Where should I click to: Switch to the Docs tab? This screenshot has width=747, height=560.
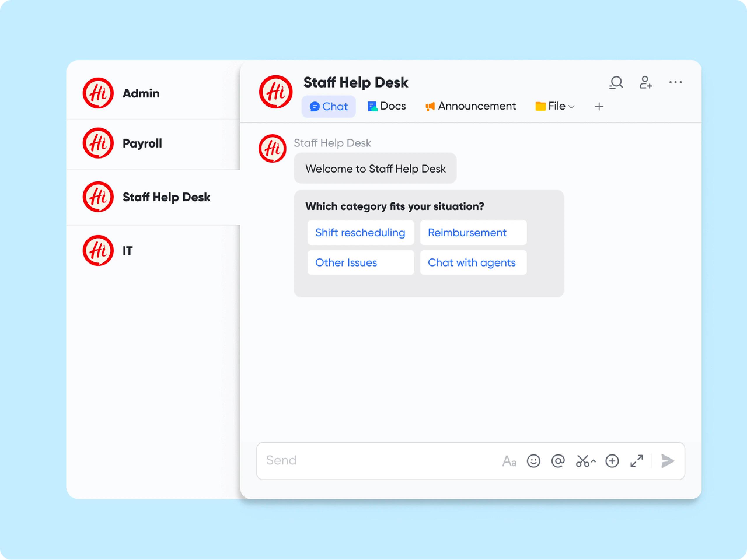[387, 106]
